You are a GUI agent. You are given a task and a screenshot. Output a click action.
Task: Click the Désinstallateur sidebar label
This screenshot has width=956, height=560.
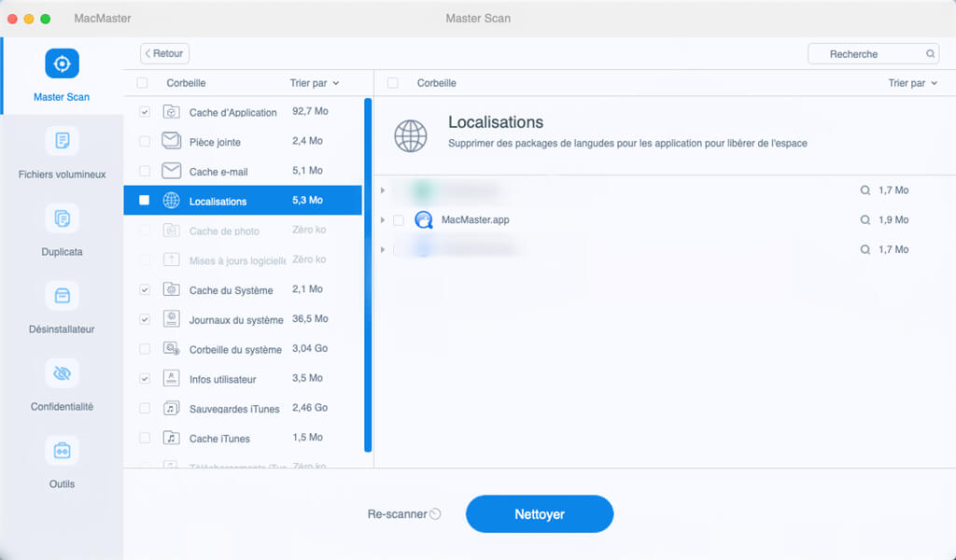[x=62, y=329]
